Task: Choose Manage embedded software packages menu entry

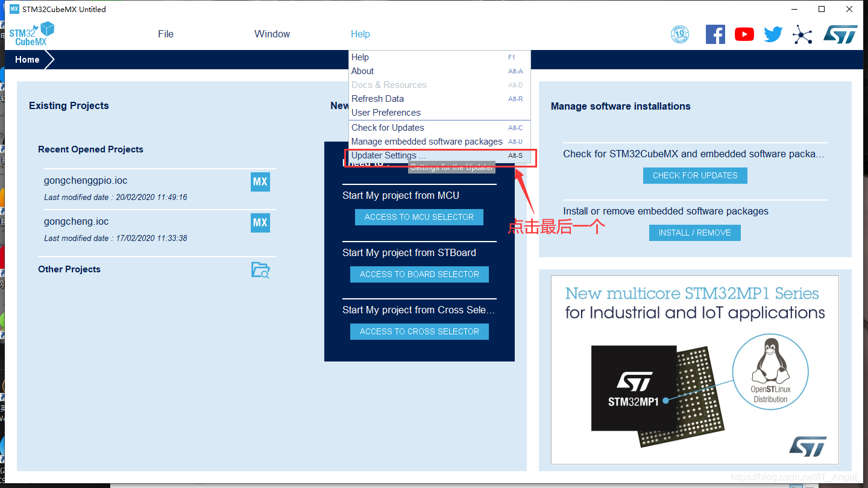Action: click(x=439, y=142)
